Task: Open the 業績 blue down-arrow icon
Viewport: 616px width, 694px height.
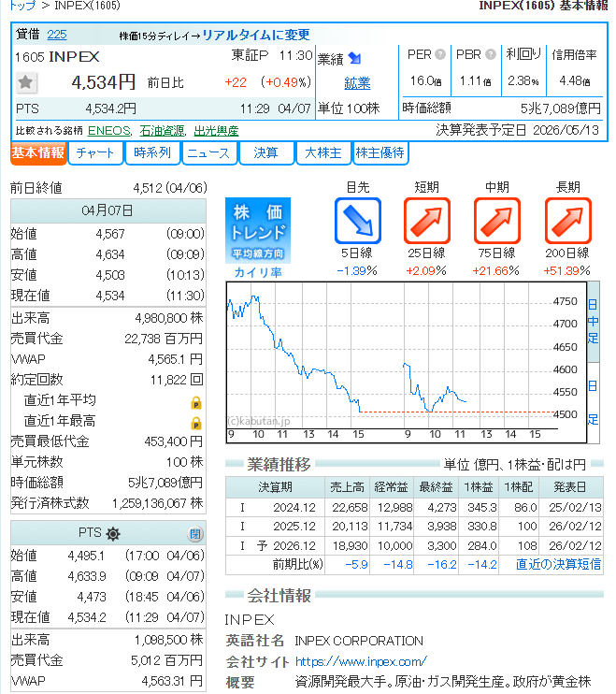Action: pos(354,58)
